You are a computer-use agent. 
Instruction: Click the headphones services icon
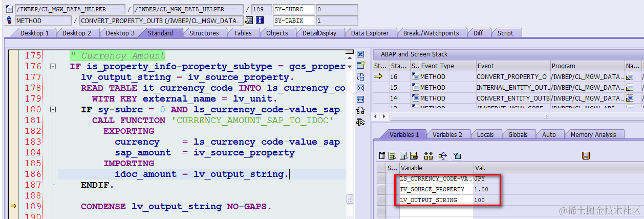pos(360,110)
